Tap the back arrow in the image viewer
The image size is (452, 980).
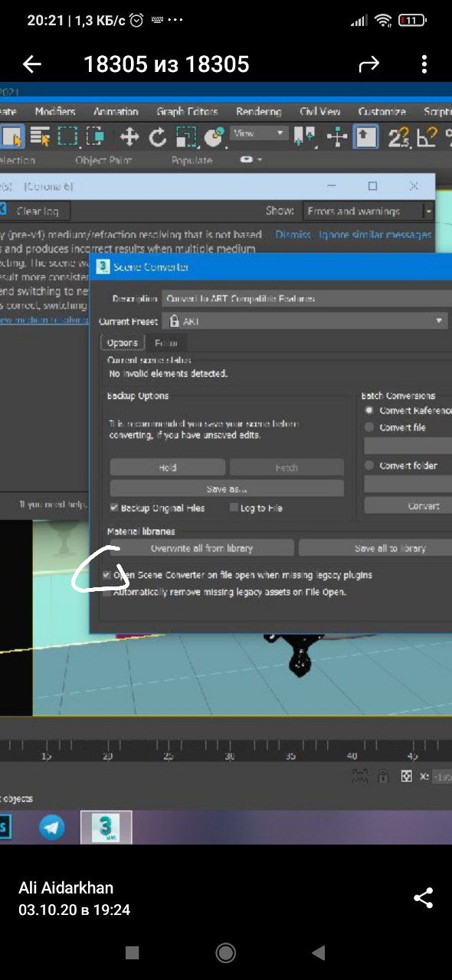click(x=32, y=64)
